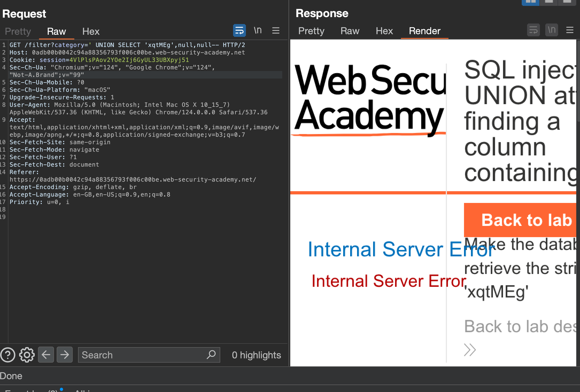Toggle Response non-printable characters \n button

[x=551, y=30]
